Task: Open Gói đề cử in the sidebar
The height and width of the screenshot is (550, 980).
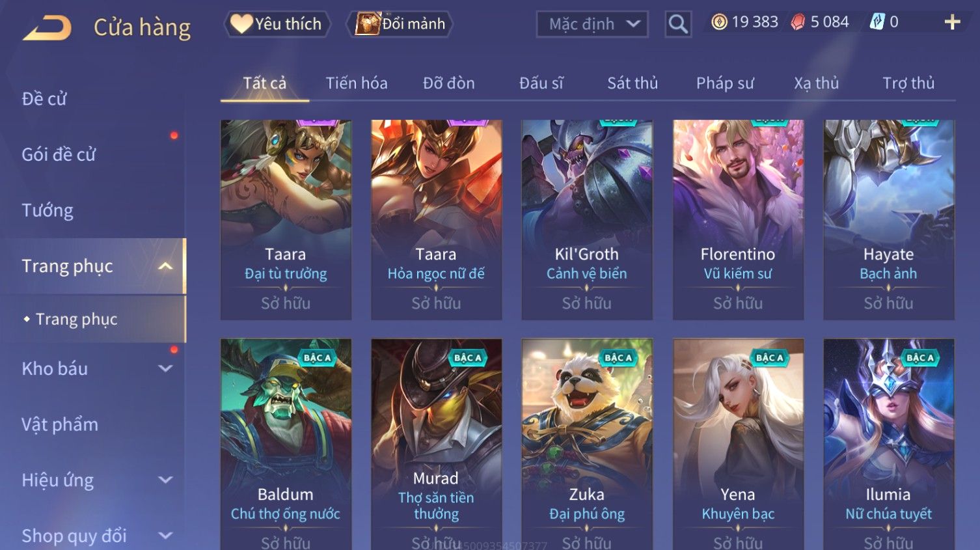Action: tap(59, 155)
